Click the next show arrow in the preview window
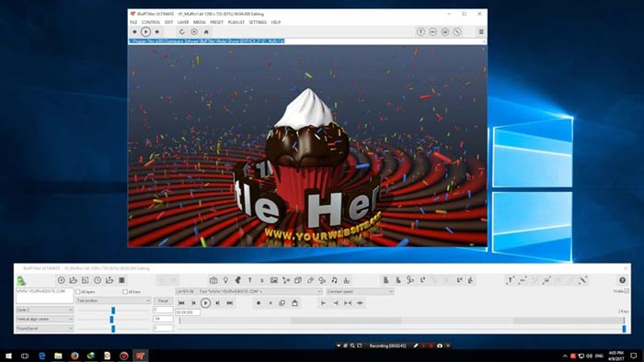Image resolution: width=644 pixels, height=362 pixels. point(157,31)
